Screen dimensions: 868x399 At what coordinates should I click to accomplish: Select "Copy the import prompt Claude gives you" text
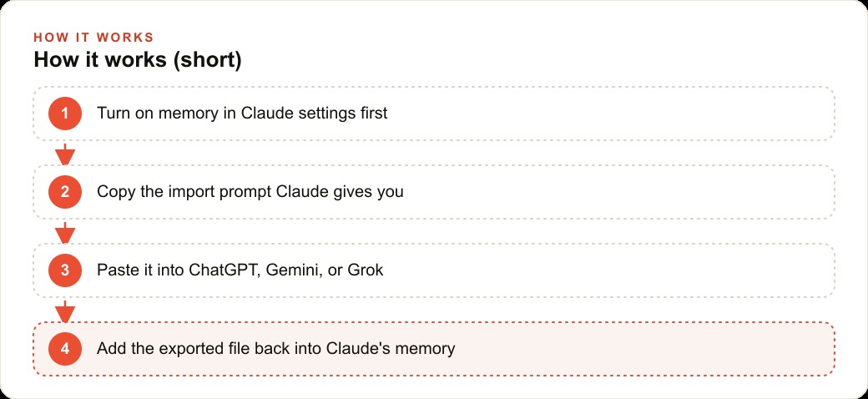[250, 192]
